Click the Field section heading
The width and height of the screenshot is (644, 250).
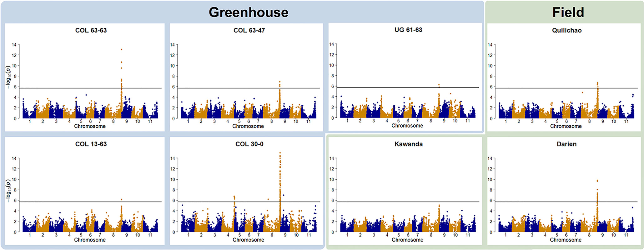pyautogui.click(x=568, y=12)
